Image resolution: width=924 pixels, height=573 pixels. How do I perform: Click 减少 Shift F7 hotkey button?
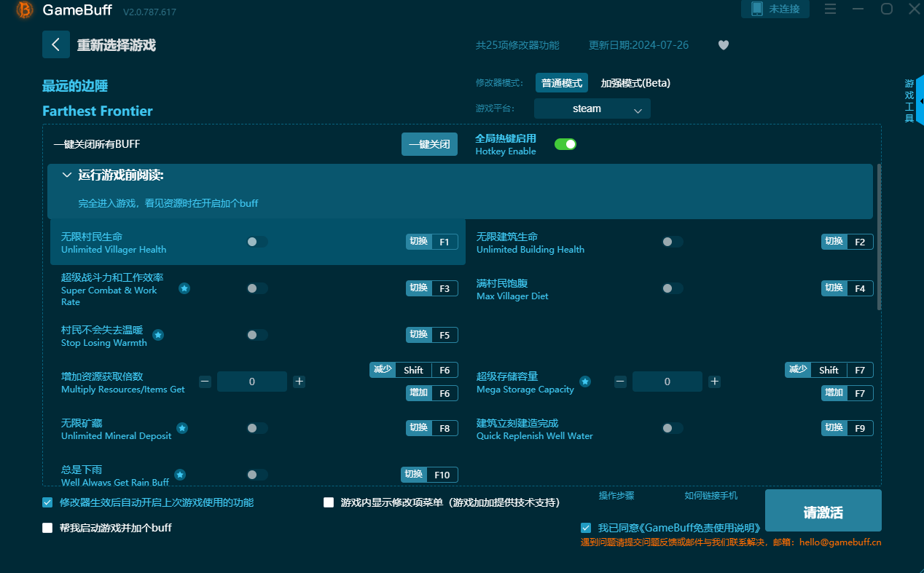click(x=829, y=370)
